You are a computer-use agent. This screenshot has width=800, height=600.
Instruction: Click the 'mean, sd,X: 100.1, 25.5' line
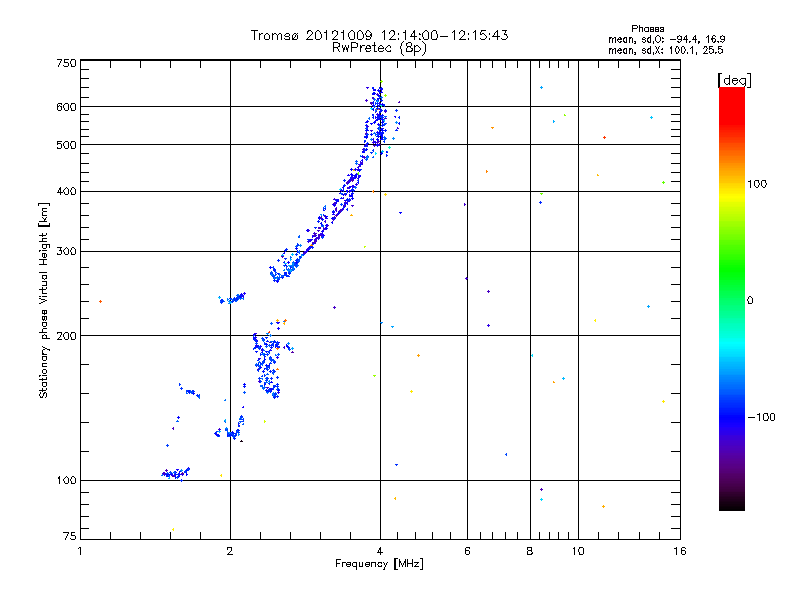click(665, 50)
